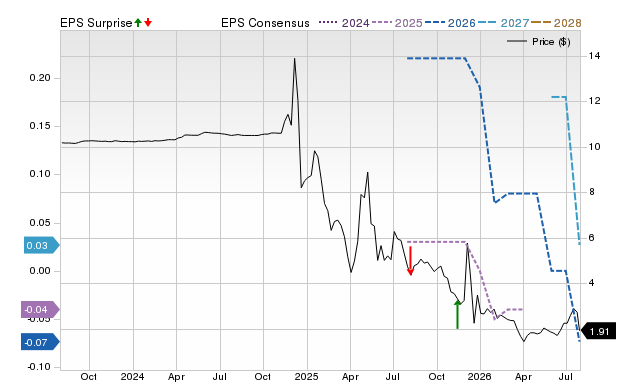
Task: Click the -0.07 dark blue value tag
Action: [x=40, y=342]
